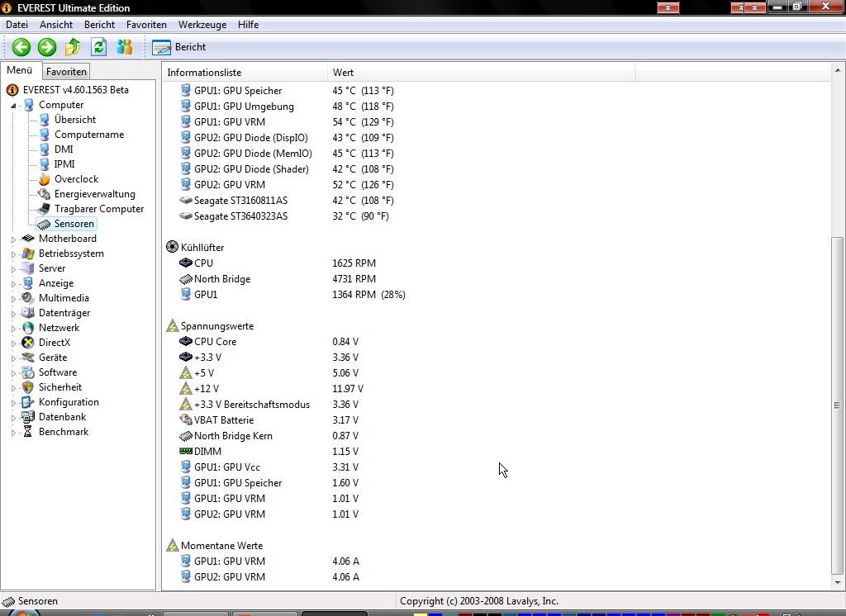This screenshot has height=616, width=846.
Task: Select the DMI tree item
Action: coord(64,149)
